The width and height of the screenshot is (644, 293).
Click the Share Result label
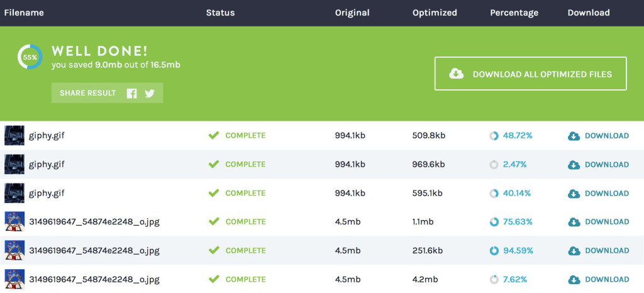[88, 93]
